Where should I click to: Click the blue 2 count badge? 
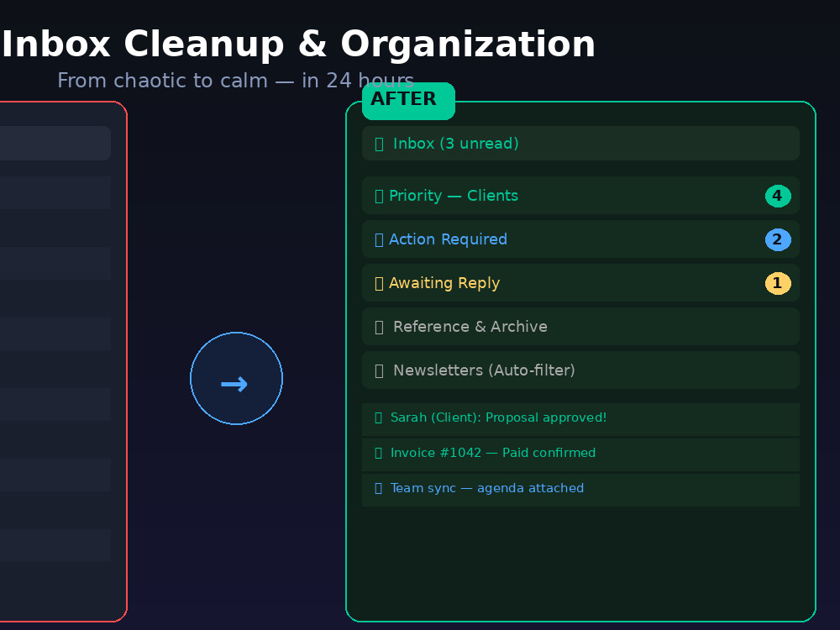point(778,239)
